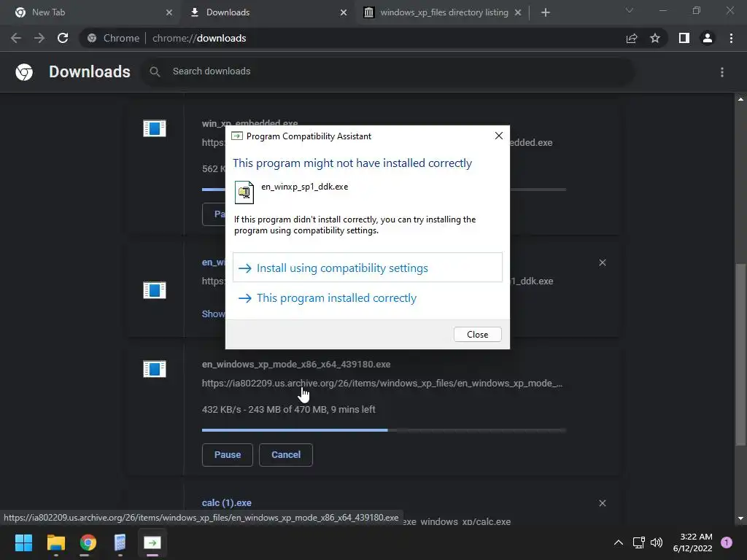Open File Explorer from the taskbar
This screenshot has width=747, height=560.
pos(55,542)
